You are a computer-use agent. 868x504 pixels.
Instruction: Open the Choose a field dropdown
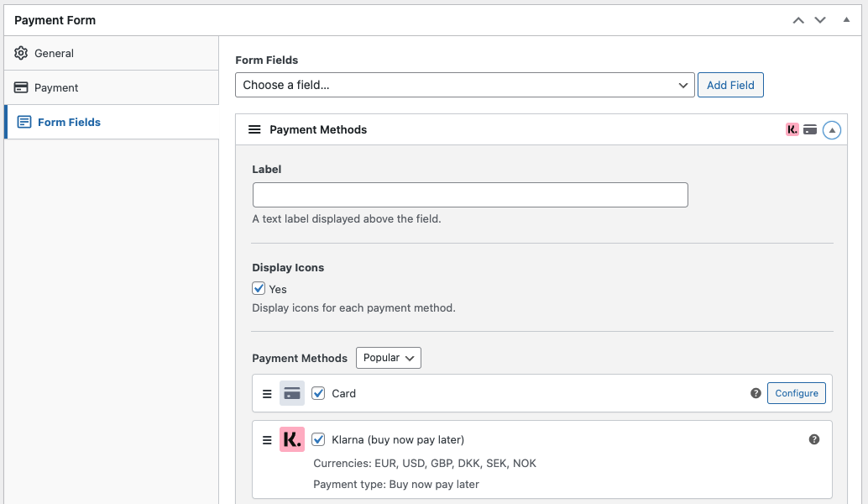[x=465, y=85]
